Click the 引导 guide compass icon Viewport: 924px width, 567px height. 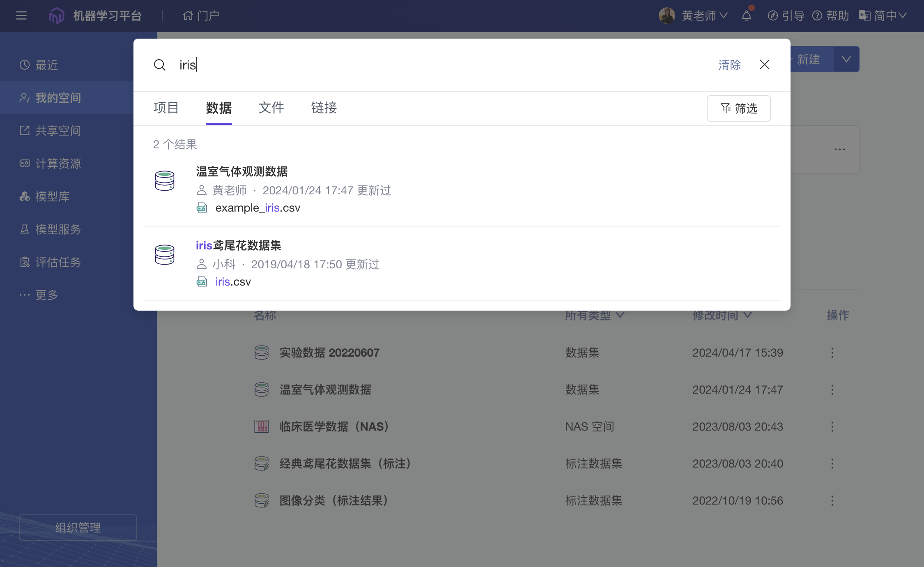pos(772,16)
